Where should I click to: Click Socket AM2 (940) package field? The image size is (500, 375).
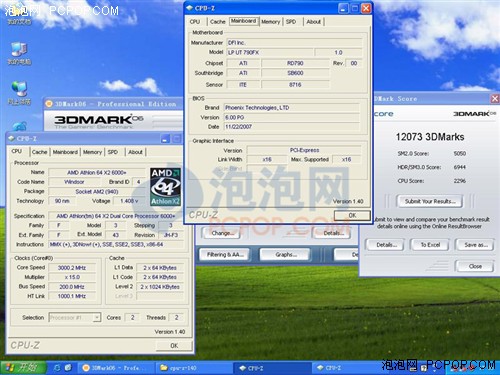click(x=97, y=191)
